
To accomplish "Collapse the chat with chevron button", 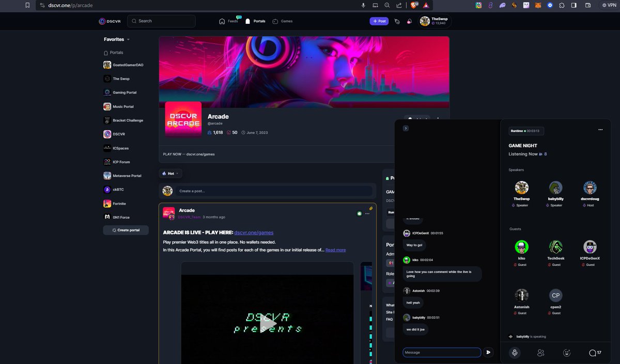I will pos(406,128).
